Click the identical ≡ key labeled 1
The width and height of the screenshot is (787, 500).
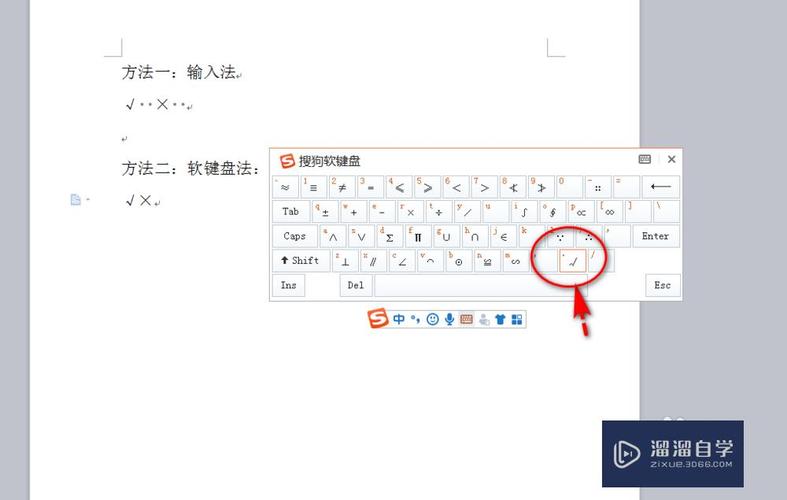314,187
